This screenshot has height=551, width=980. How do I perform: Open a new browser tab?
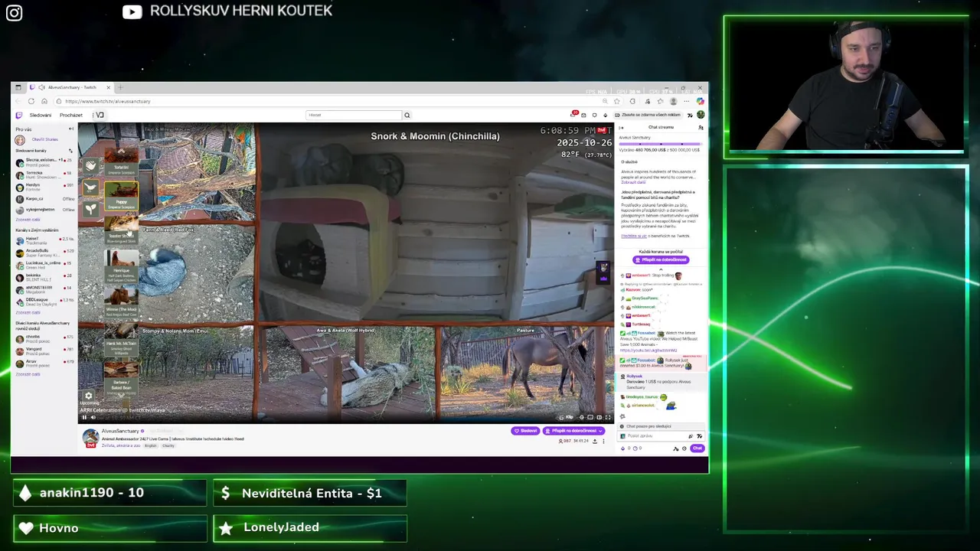(x=120, y=87)
